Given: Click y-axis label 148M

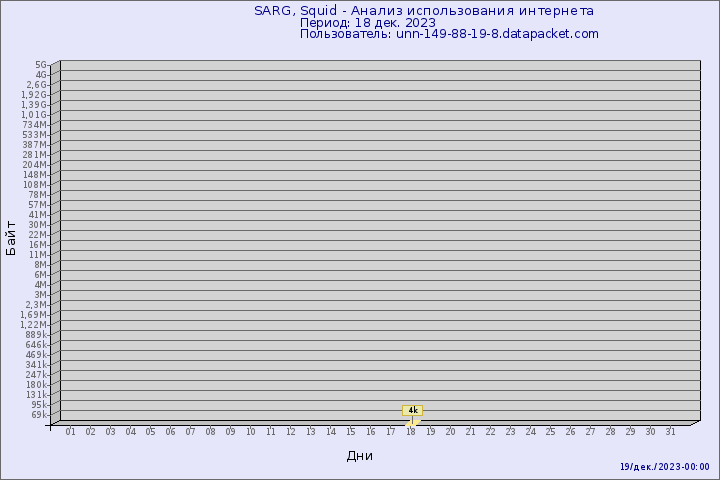Looking at the screenshot, I should [35, 175].
